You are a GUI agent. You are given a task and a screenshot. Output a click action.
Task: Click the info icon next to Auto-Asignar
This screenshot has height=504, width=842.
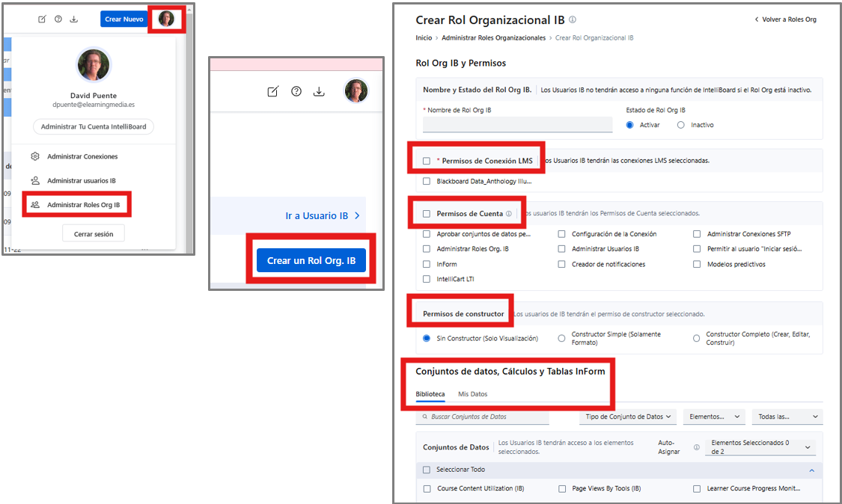(x=697, y=447)
